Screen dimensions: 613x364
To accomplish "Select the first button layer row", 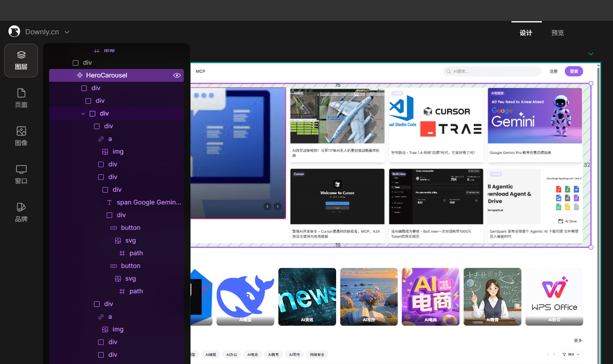I will [x=116, y=228].
